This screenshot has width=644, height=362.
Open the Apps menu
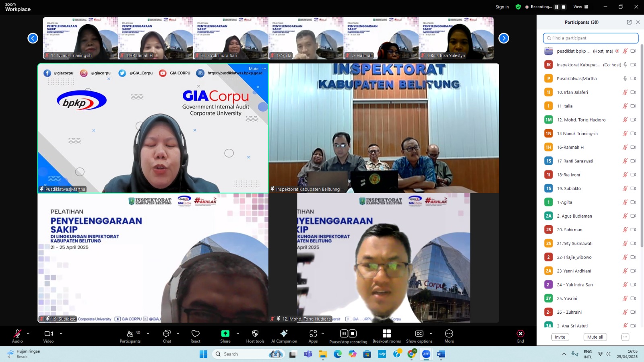[313, 336]
